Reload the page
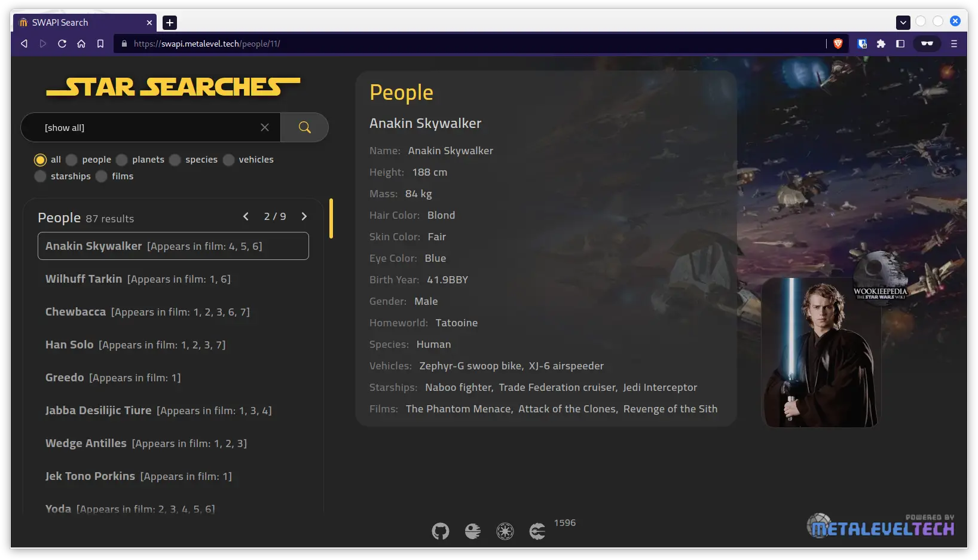The width and height of the screenshot is (978, 560). (x=62, y=44)
